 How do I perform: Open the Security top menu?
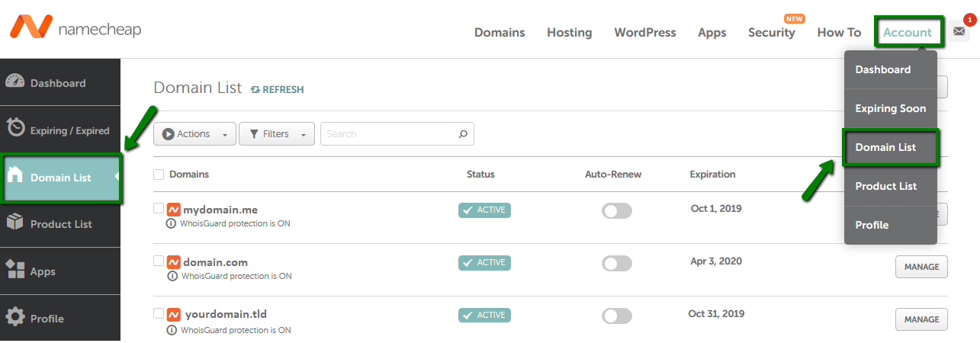coord(772,33)
